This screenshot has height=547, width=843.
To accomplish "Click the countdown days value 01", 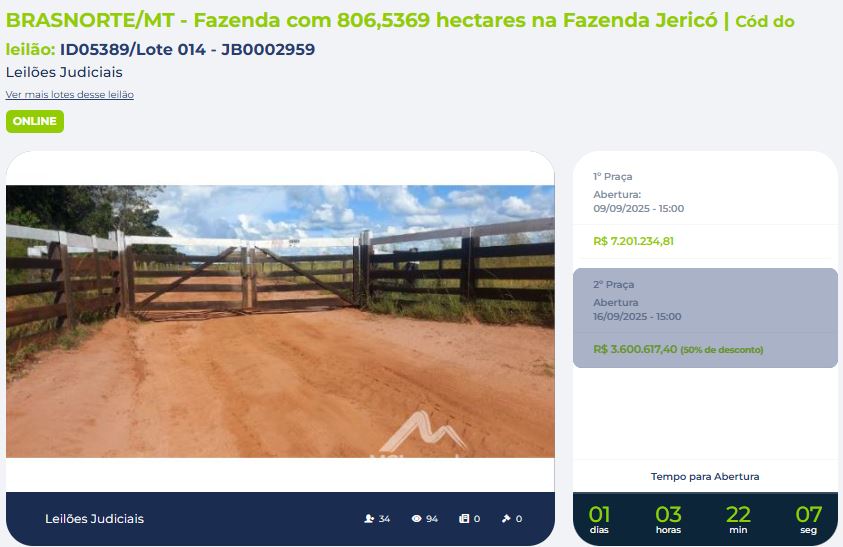I will 599,515.
